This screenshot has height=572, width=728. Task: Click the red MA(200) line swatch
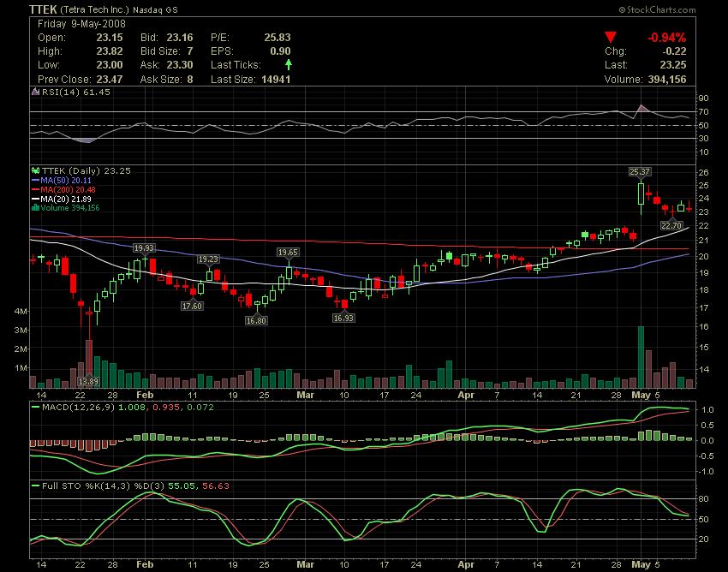tap(35, 190)
